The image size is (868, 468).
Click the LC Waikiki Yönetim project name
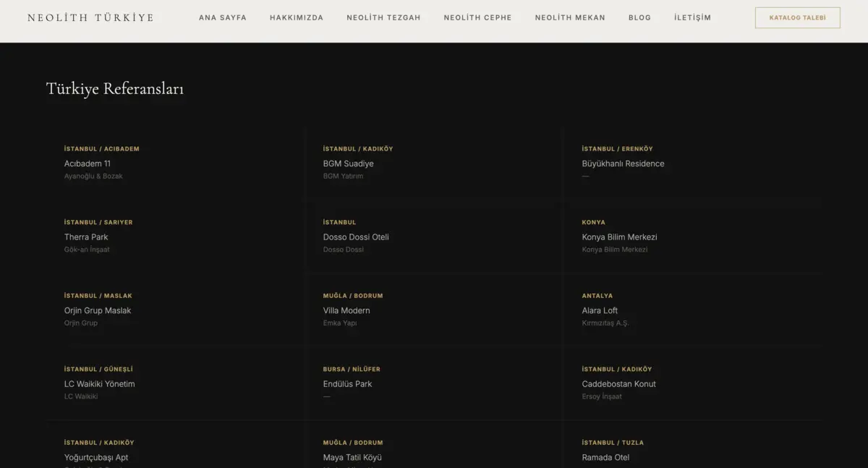pos(100,384)
